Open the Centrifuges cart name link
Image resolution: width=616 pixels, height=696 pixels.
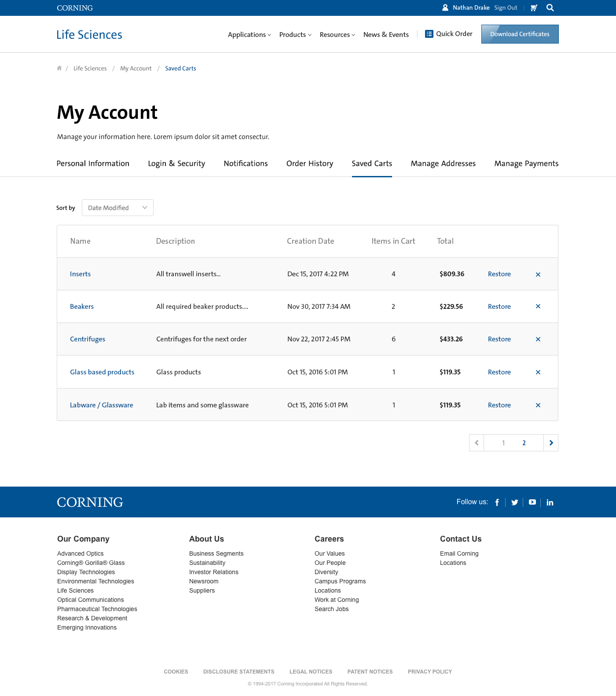pos(88,339)
